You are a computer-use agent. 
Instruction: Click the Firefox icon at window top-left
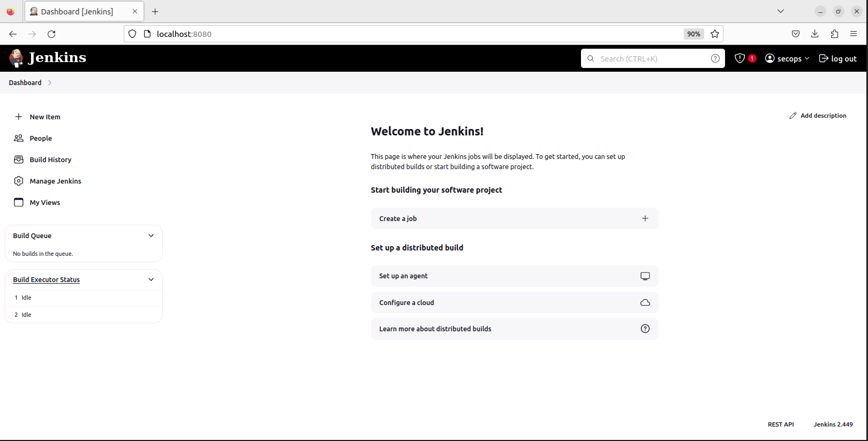pos(11,11)
